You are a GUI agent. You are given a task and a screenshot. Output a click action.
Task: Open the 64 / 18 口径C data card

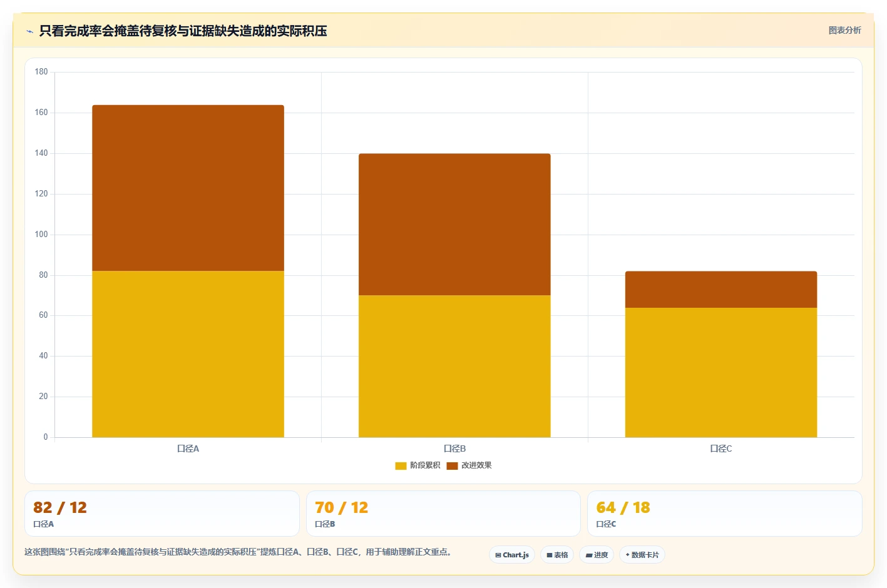tap(725, 514)
